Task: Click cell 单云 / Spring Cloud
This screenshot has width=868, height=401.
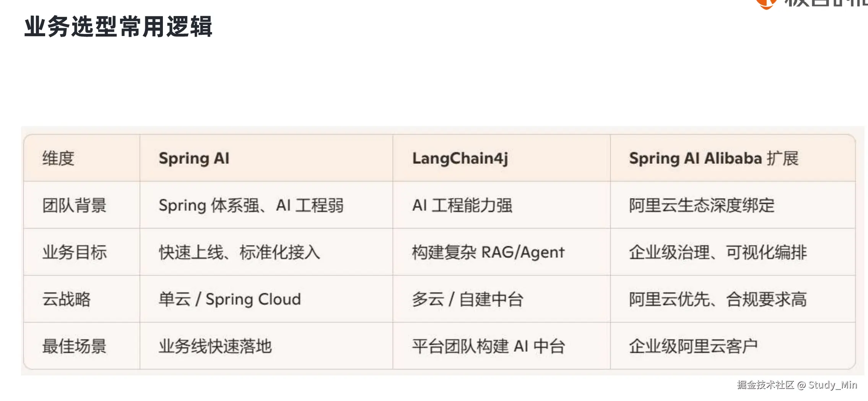Action: (x=230, y=299)
